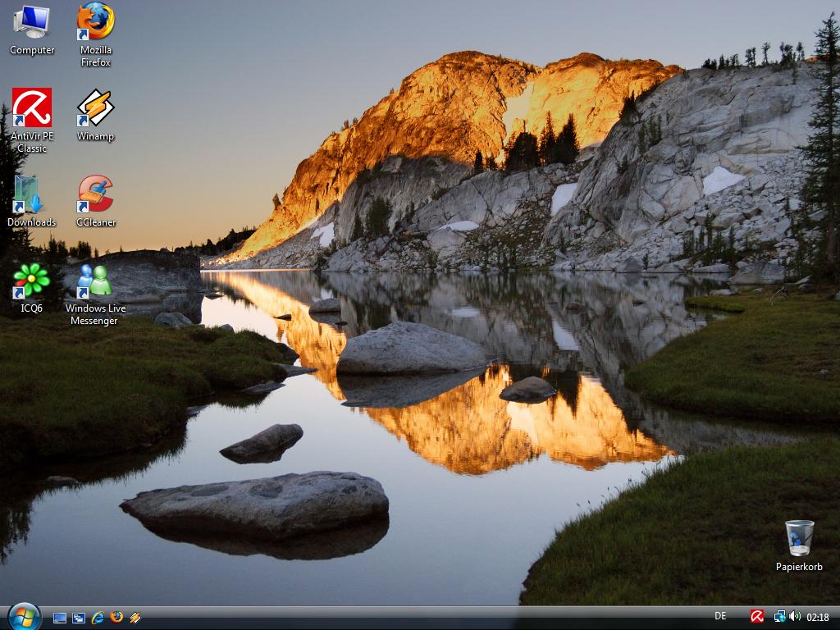Launch Winamp from the Quick Launch bar

pos(135,617)
